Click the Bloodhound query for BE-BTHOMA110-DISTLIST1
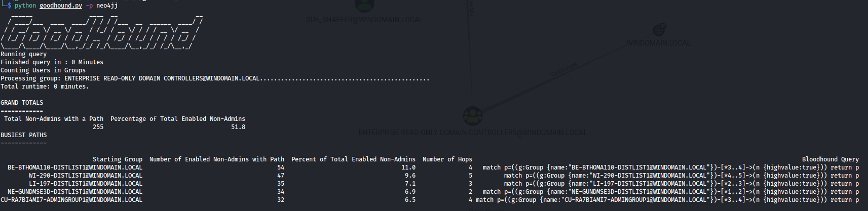The width and height of the screenshot is (868, 211). click(671, 167)
